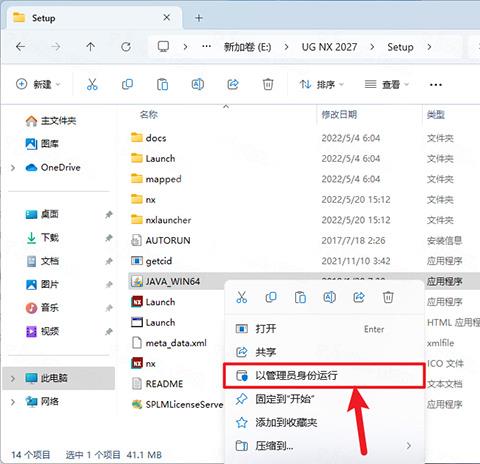
Task: Select the README text document
Action: [x=157, y=384]
